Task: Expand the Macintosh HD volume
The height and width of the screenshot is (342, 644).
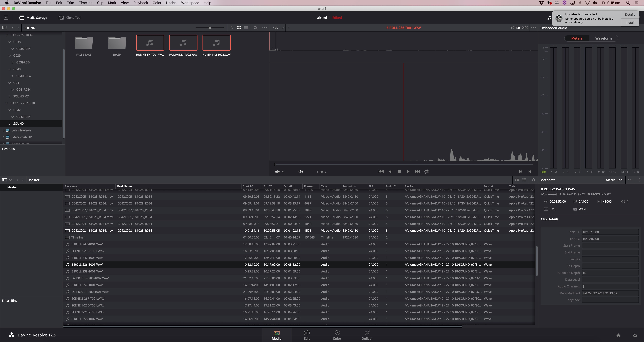Action: tap(4, 137)
